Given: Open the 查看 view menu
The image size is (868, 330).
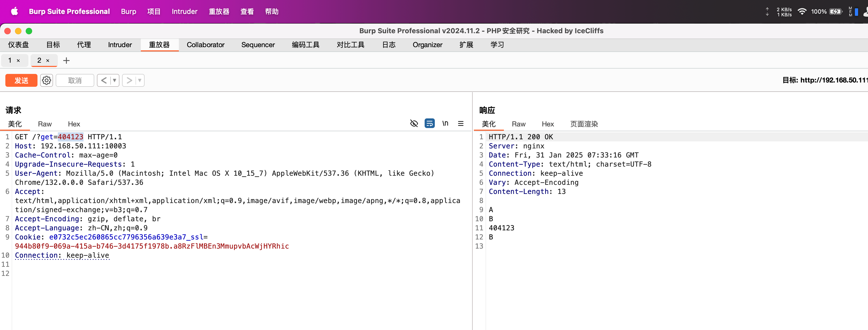Looking at the screenshot, I should (x=247, y=12).
